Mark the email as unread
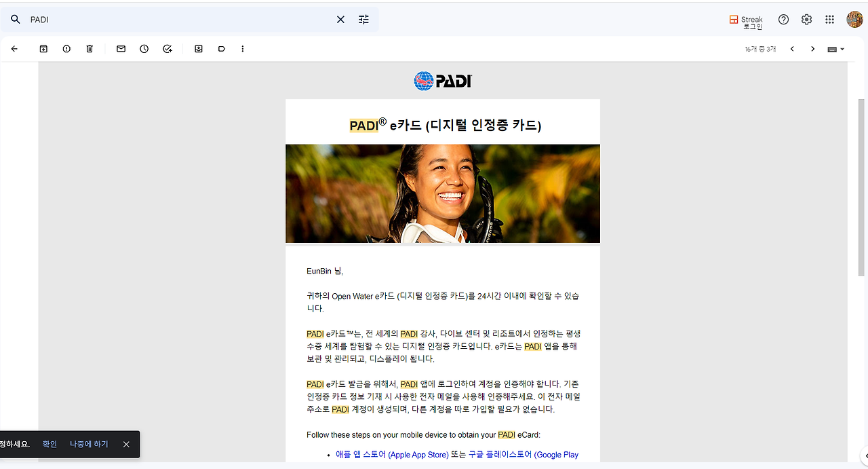 click(121, 49)
